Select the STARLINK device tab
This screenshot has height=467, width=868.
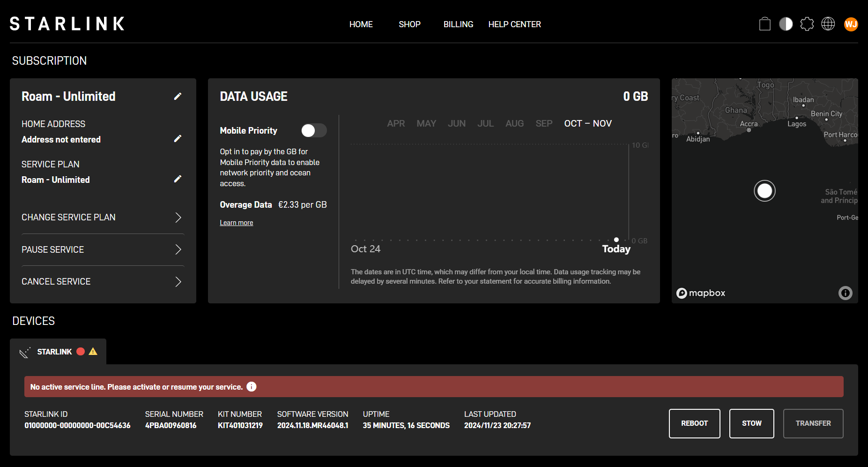(x=58, y=352)
